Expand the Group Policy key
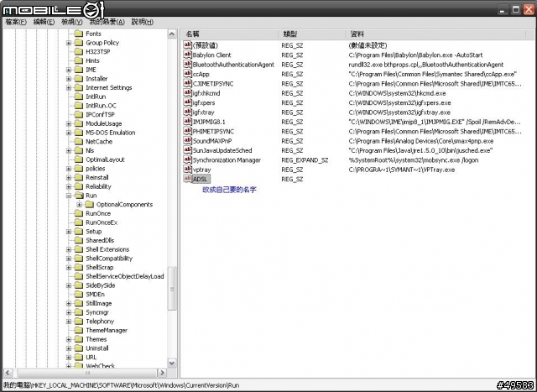The height and width of the screenshot is (392, 537). (x=69, y=43)
